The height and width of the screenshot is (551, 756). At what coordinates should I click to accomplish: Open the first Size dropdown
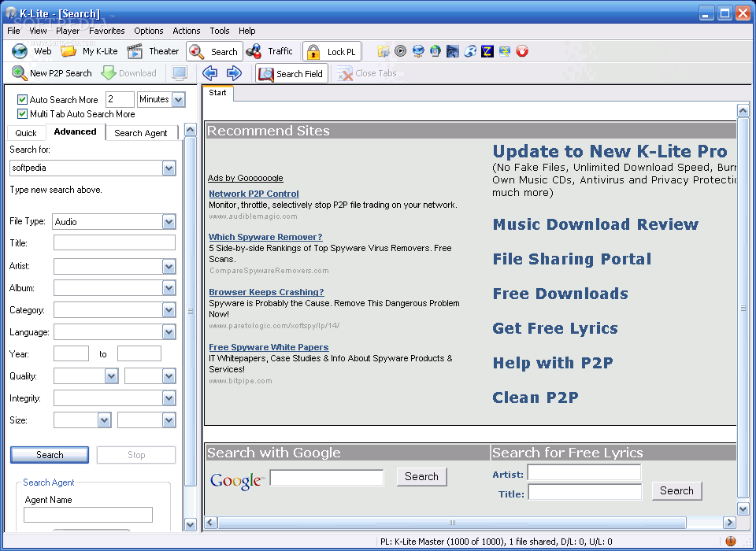(104, 420)
